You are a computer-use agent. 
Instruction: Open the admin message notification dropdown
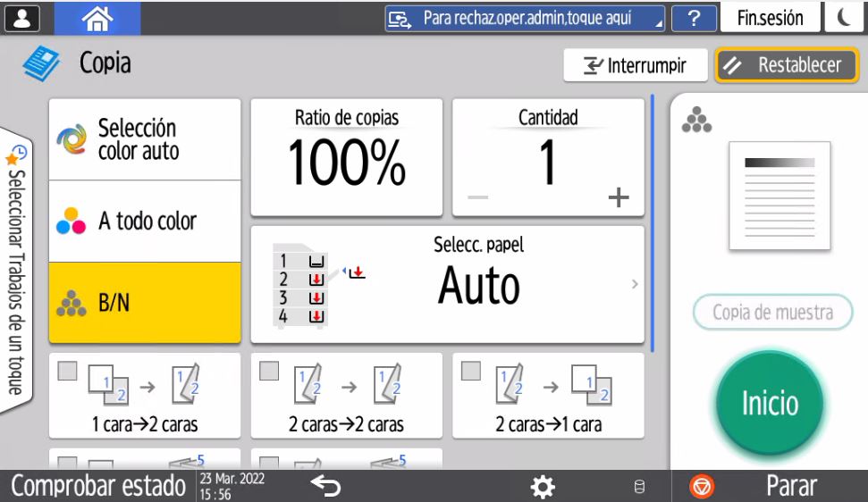pyautogui.click(x=525, y=18)
